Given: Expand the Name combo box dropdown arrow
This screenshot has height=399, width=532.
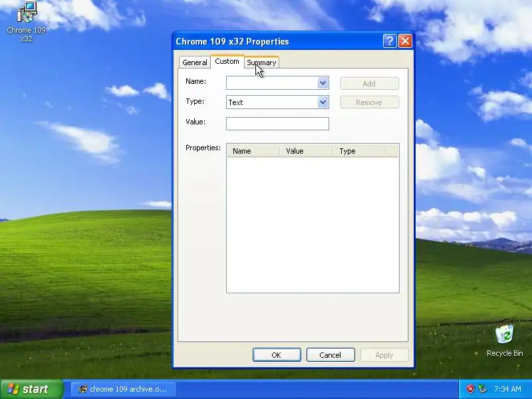Looking at the screenshot, I should tap(323, 82).
